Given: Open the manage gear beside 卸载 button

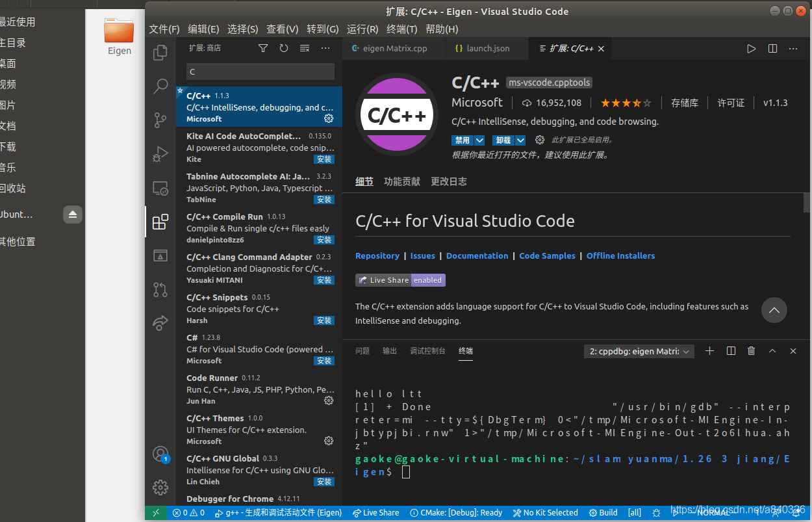Looking at the screenshot, I should pos(539,140).
